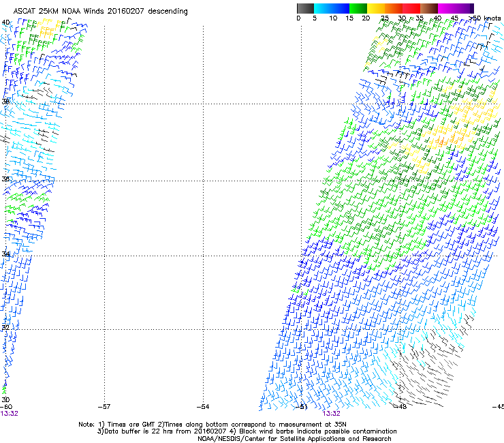
Task: Click the purple '13:32' time under -60
Action: click(x=10, y=414)
